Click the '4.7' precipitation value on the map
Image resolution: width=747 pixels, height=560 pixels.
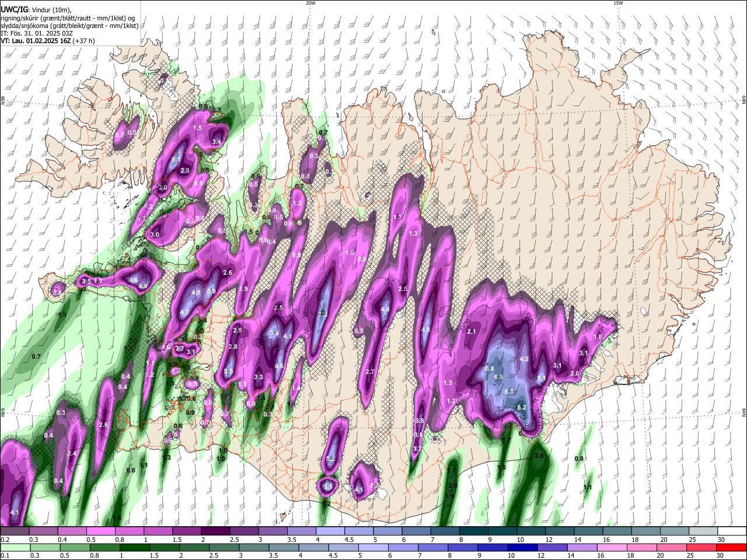pos(184,313)
